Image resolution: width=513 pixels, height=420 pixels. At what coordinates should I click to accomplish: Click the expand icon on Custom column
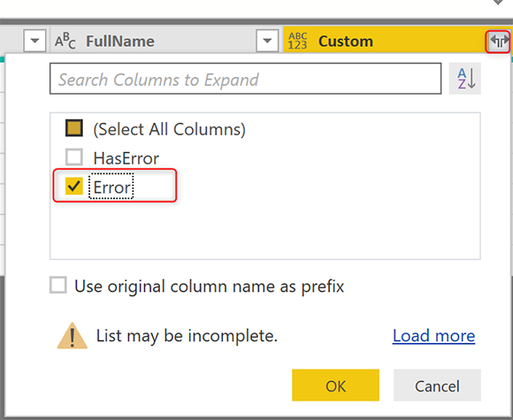[x=498, y=42]
